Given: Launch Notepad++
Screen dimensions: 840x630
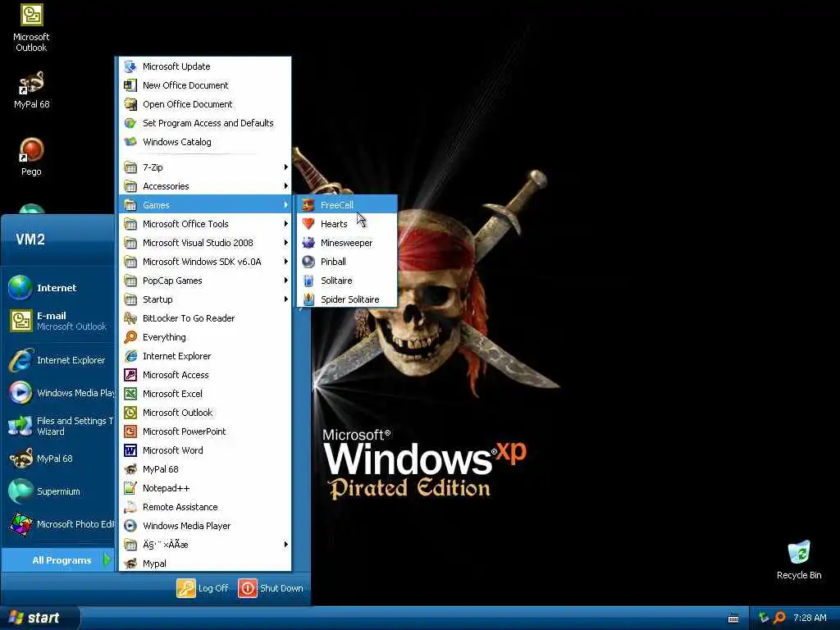Looking at the screenshot, I should (x=205, y=488).
